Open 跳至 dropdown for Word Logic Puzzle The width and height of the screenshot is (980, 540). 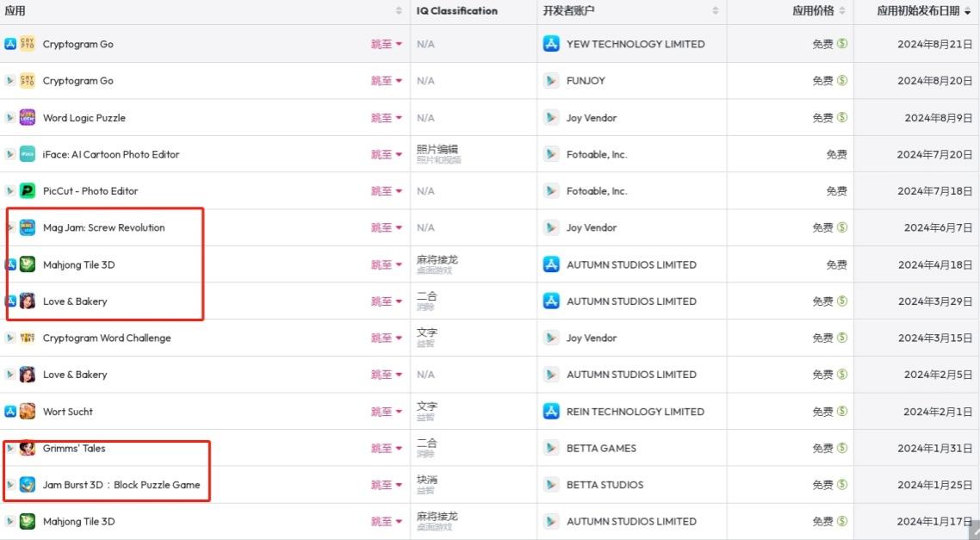(x=387, y=117)
